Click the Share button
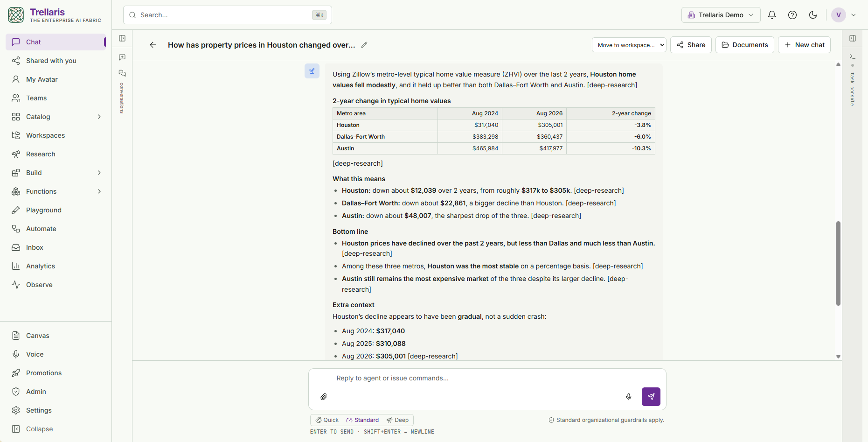Screen dimensions: 868x442 pos(691,45)
